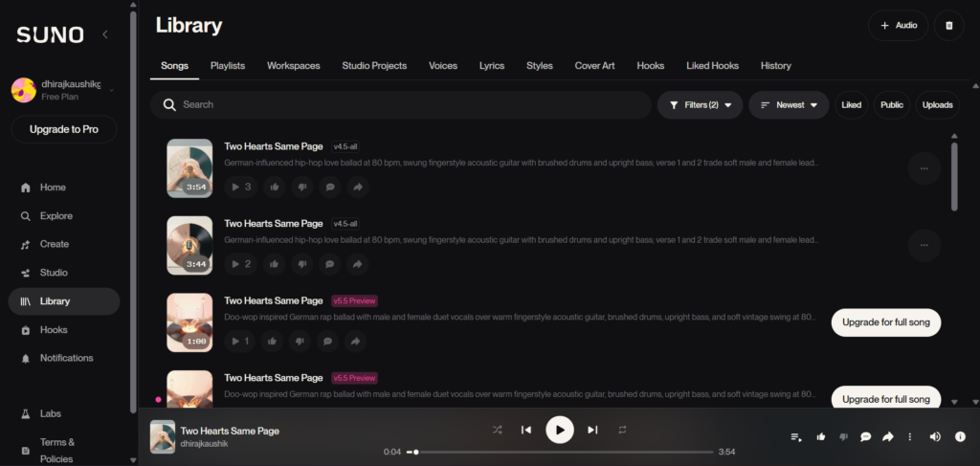Open the play queue in the player bar
Viewport: 980px width, 466px height.
point(796,437)
